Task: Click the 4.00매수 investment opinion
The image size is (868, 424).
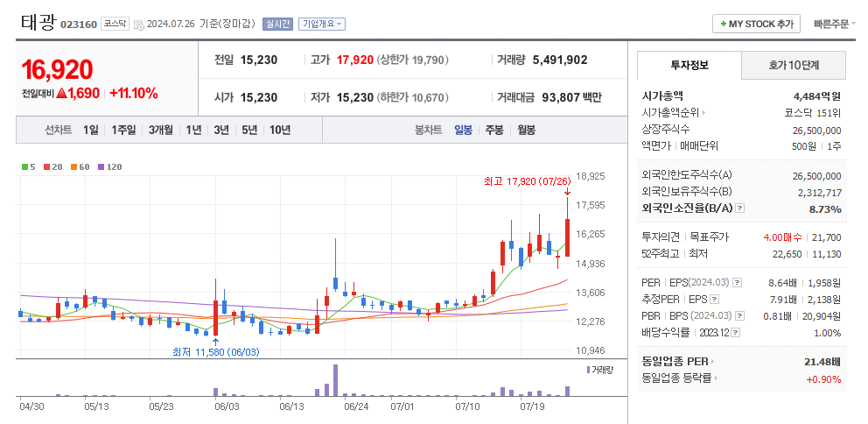Action: coord(782,237)
